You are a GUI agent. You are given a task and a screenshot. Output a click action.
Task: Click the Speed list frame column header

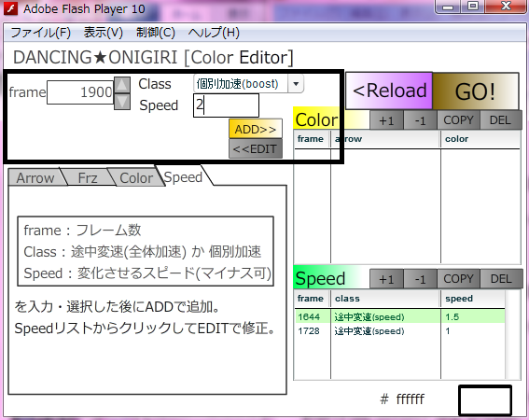(x=311, y=299)
